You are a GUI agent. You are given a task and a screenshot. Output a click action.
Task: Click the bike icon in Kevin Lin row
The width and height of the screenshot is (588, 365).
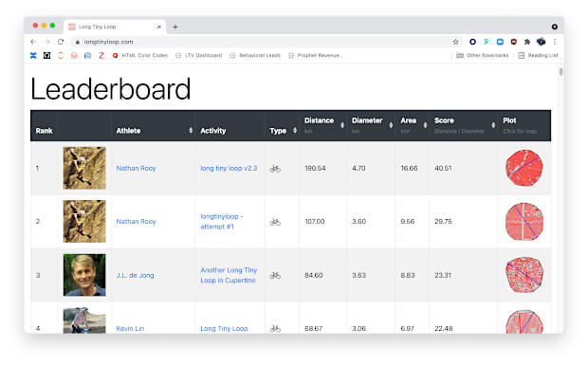pyautogui.click(x=275, y=329)
